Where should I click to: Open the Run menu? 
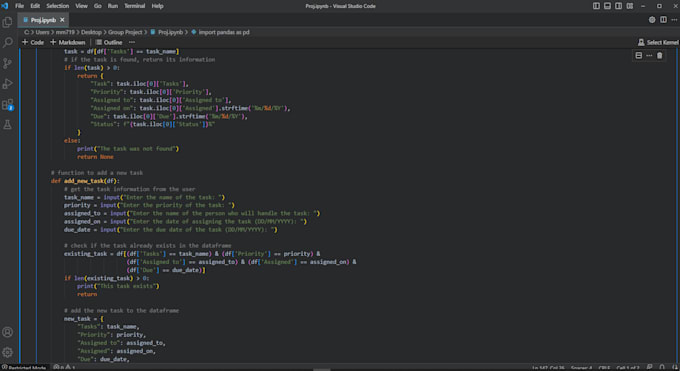[x=113, y=6]
